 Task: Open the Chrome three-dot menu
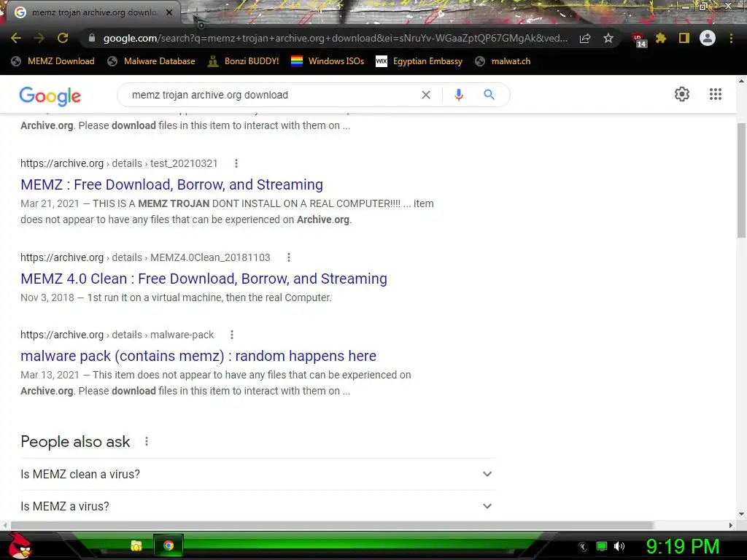(731, 38)
